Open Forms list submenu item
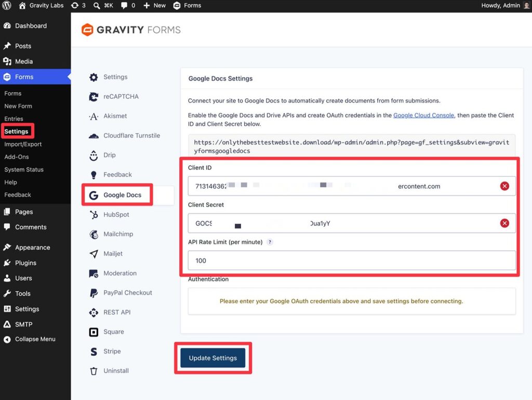Screen dimensions: 532x400 coord(13,94)
